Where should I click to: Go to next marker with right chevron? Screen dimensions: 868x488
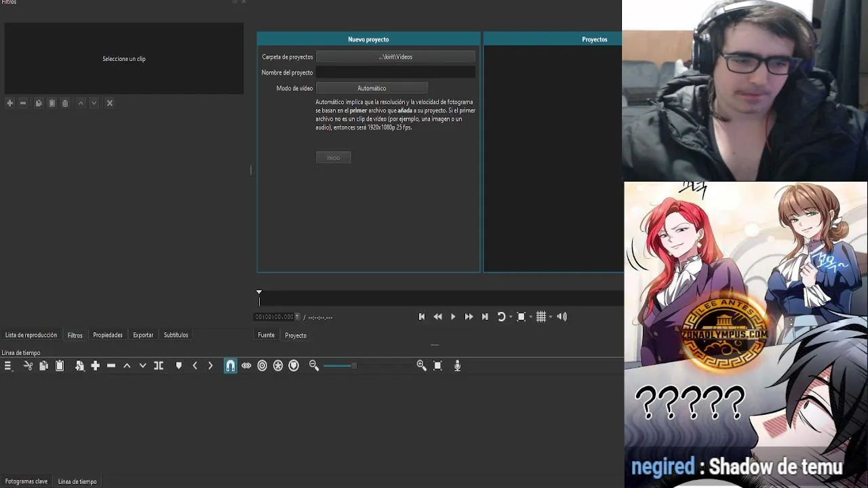point(210,366)
